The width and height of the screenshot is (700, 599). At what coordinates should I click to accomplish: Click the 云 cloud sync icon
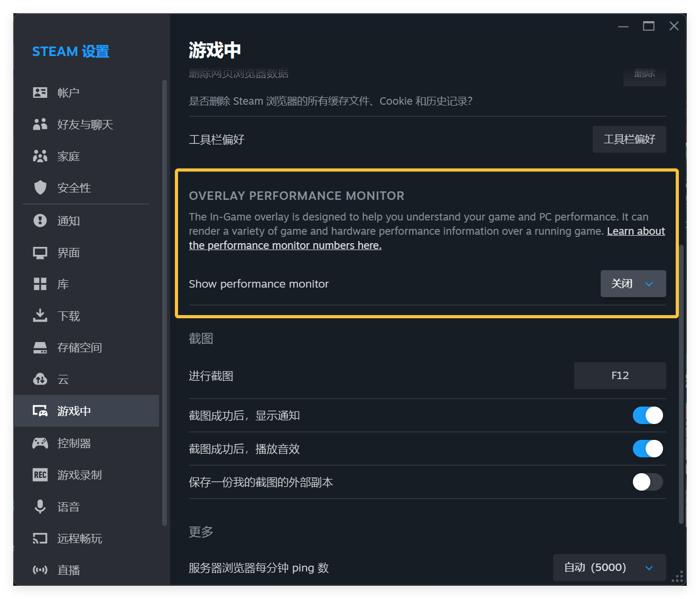tap(40, 379)
